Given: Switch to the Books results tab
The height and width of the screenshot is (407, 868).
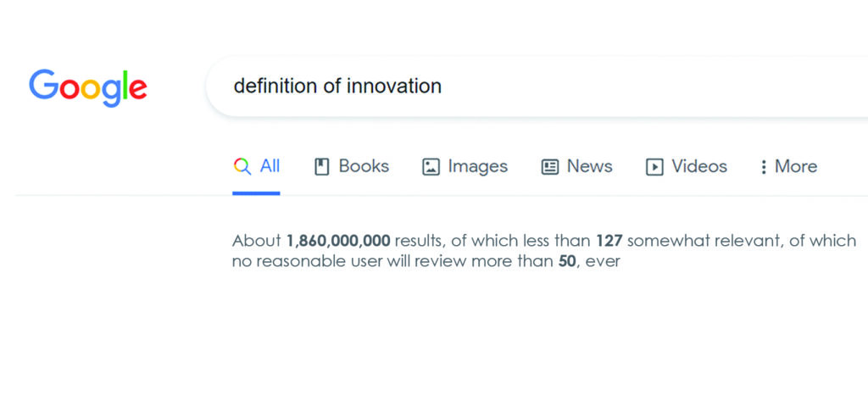Looking at the screenshot, I should click(x=352, y=167).
